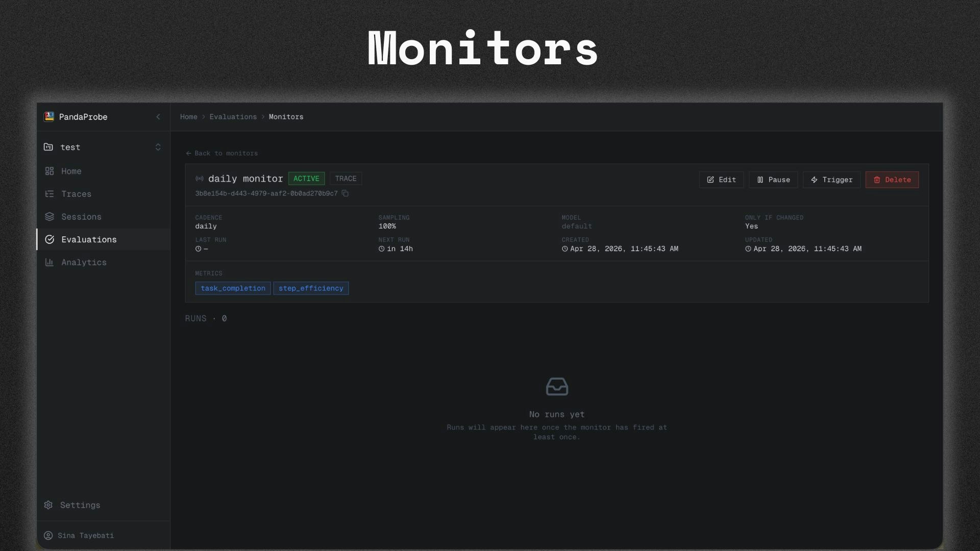
Task: Open Analytics in the sidebar
Action: click(103, 262)
